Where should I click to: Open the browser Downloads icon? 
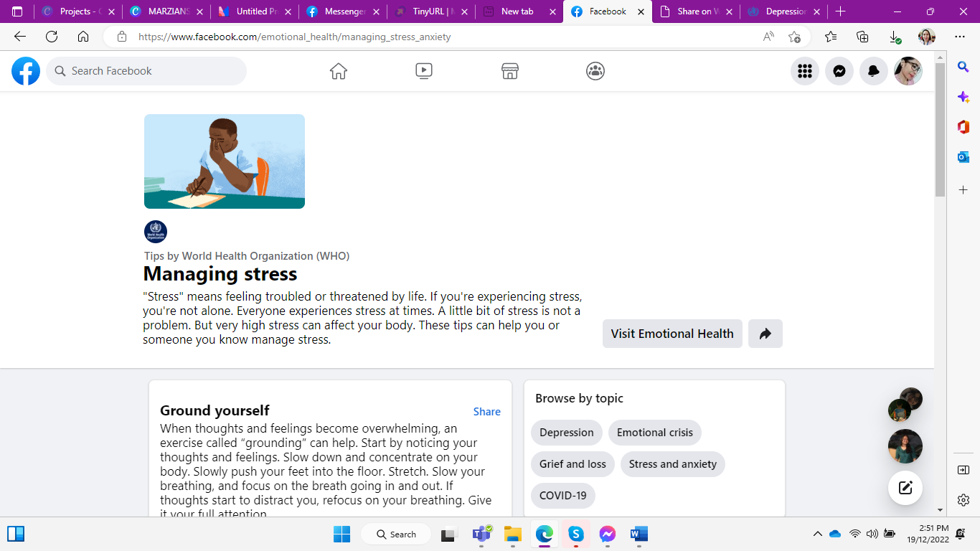pyautogui.click(x=895, y=37)
